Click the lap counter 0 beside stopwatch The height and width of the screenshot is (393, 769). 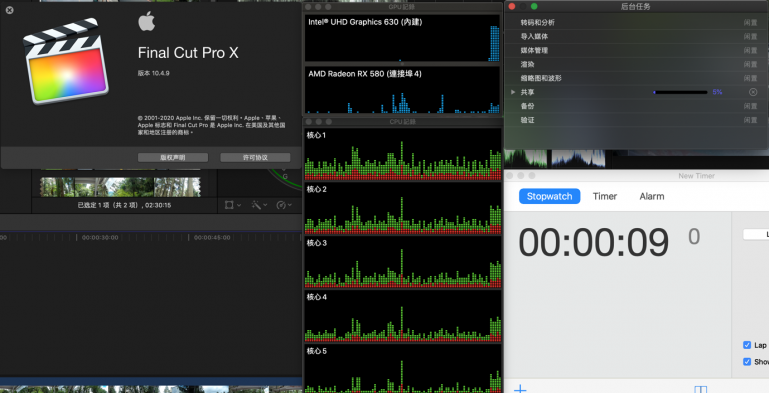tap(694, 237)
